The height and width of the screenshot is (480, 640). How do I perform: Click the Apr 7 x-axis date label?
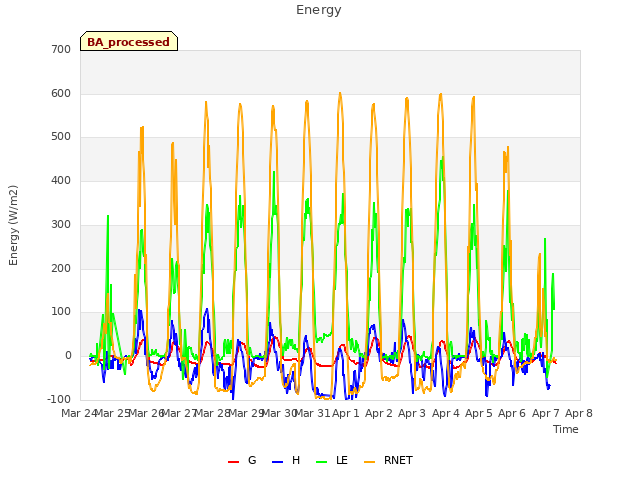tap(546, 413)
